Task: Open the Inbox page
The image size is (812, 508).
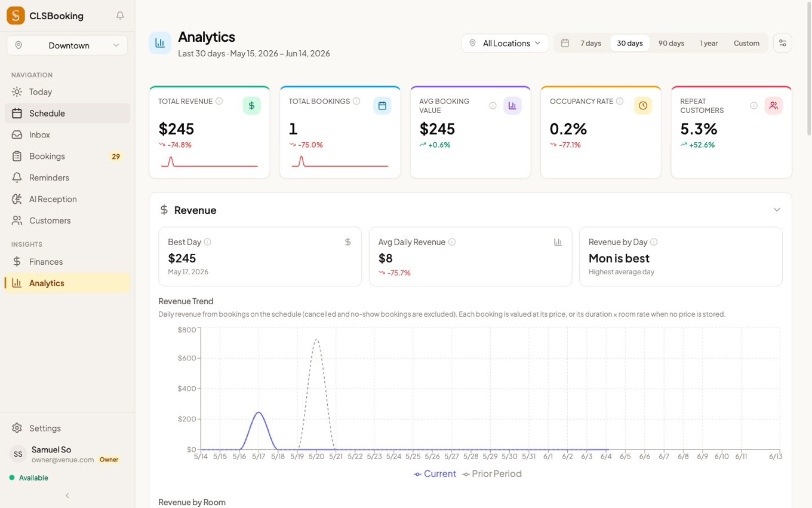Action: 67,135
